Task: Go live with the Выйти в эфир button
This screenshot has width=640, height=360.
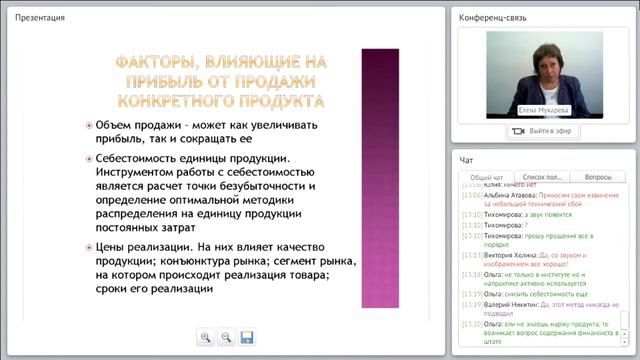Action: click(542, 131)
